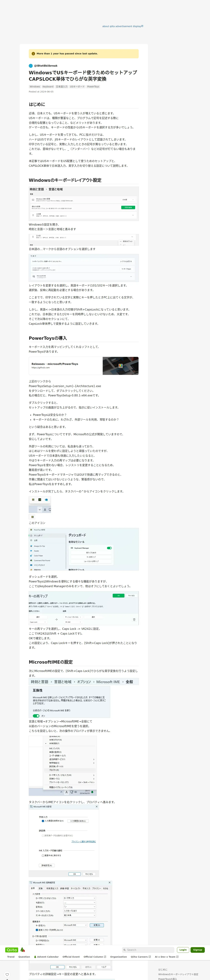Click the magnifier icon in search box
Image resolution: width=210 pixels, height=980 pixels.
click(x=124, y=950)
